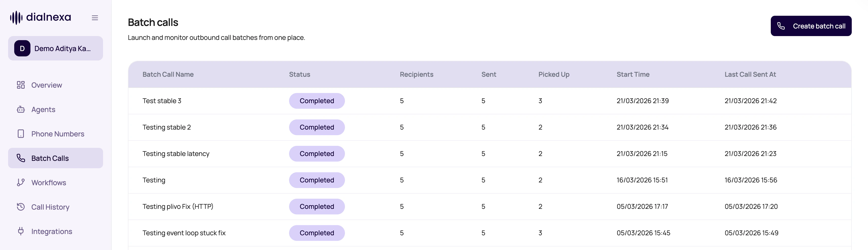
Task: Navigate to Workflows
Action: (56, 182)
